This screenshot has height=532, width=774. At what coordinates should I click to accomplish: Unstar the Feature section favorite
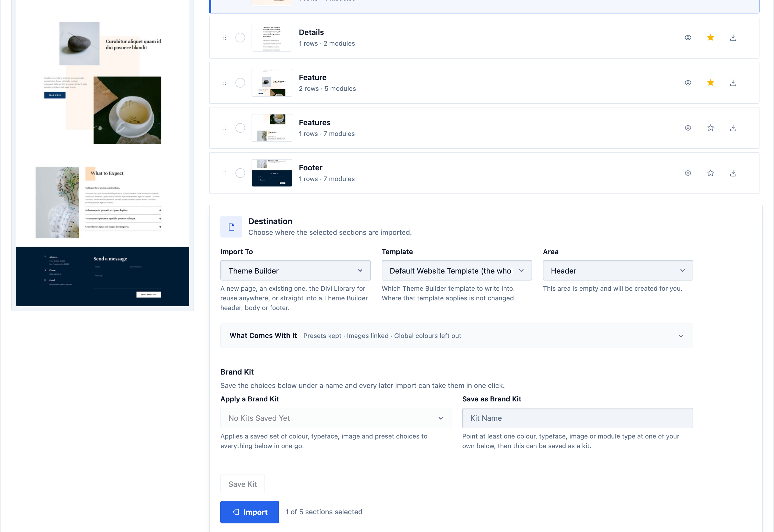pyautogui.click(x=710, y=83)
